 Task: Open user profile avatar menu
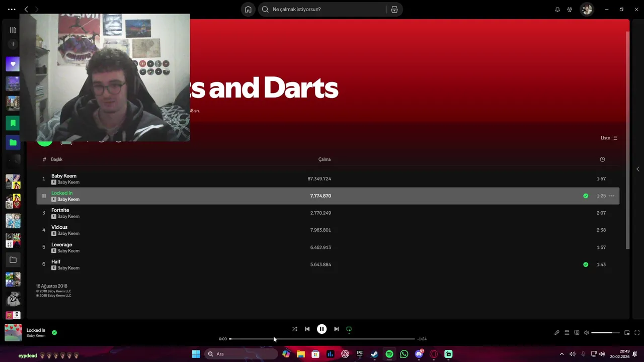coord(587,9)
